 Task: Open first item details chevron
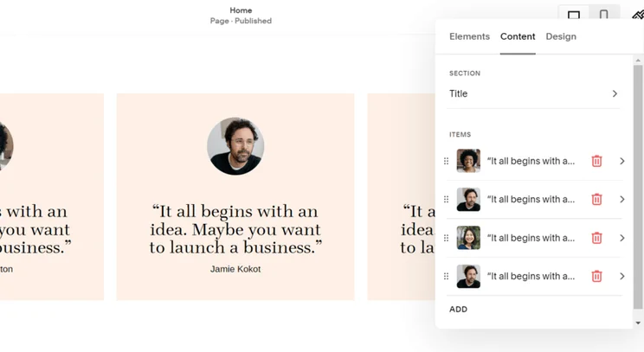coord(621,161)
